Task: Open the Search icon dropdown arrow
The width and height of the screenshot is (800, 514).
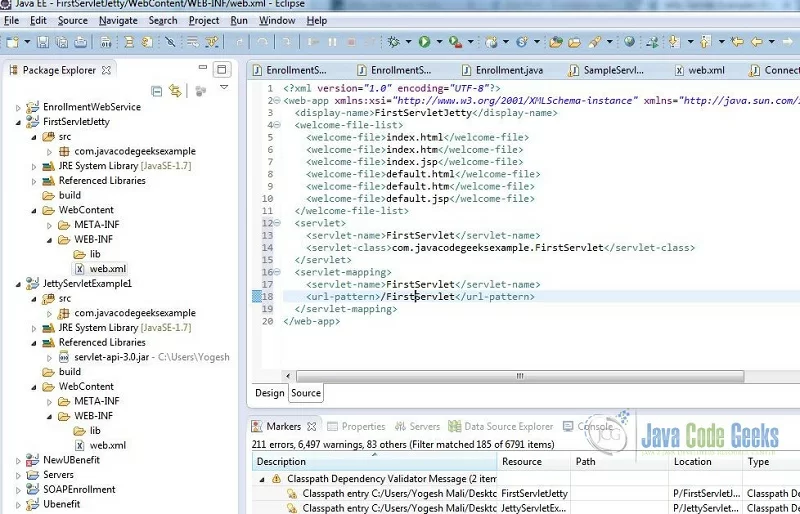Action: (609, 42)
